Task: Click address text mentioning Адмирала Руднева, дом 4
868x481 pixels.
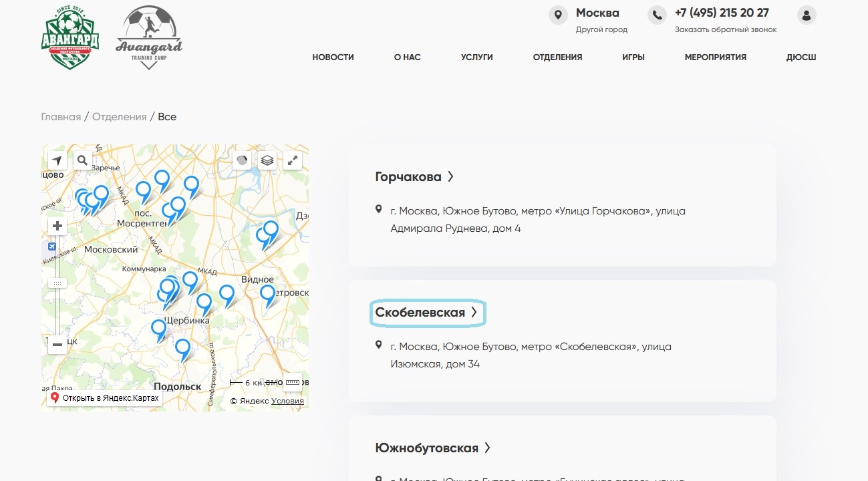Action: click(538, 220)
